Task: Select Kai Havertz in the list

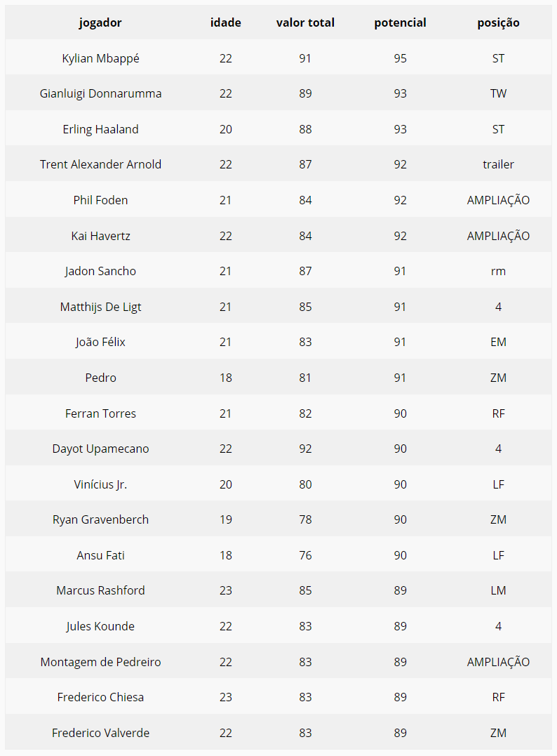Action: [100, 236]
